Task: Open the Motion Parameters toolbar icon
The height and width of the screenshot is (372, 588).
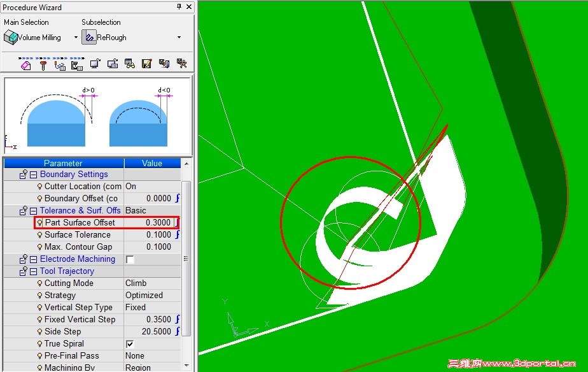Action: pyautogui.click(x=60, y=65)
